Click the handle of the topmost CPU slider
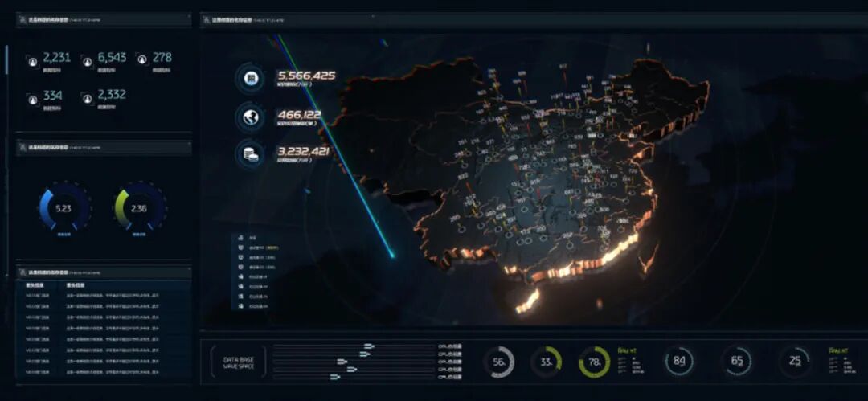The height and width of the screenshot is (401, 868). 369,346
